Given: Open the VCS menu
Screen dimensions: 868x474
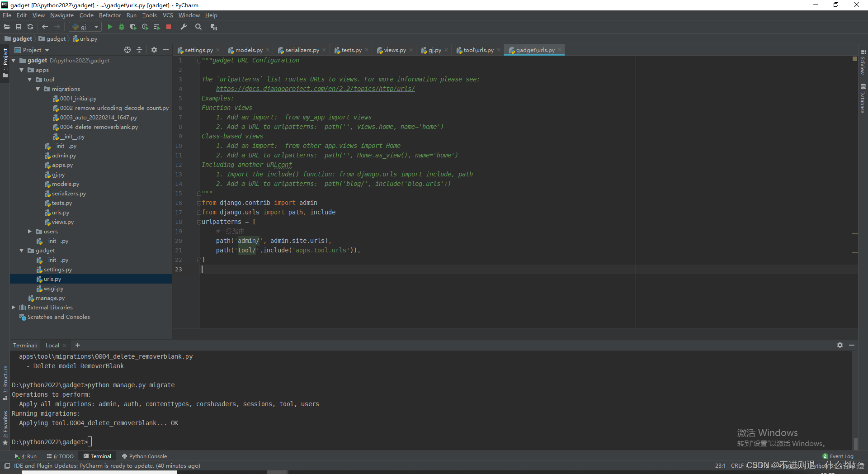Looking at the screenshot, I should [x=168, y=15].
